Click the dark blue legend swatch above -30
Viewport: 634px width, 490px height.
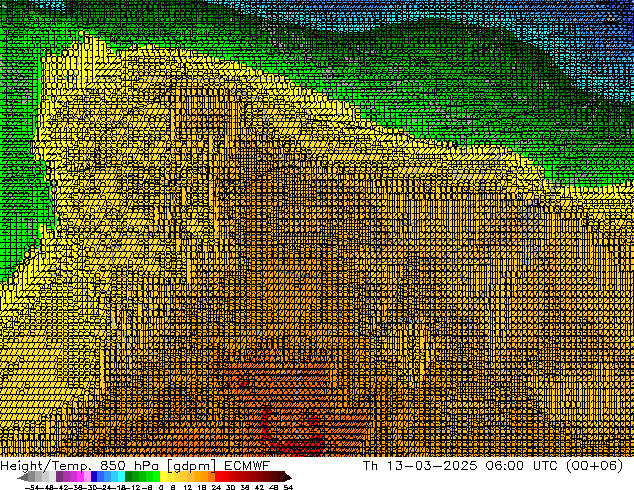94,476
